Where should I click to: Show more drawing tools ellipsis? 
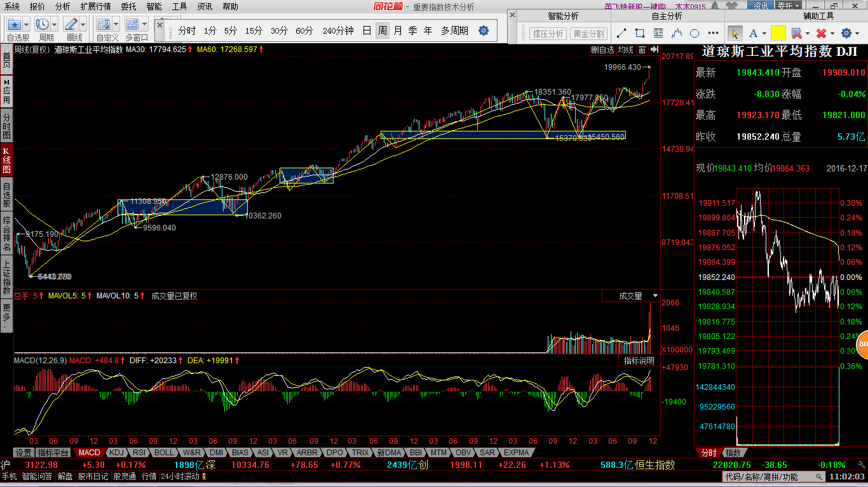coord(712,33)
